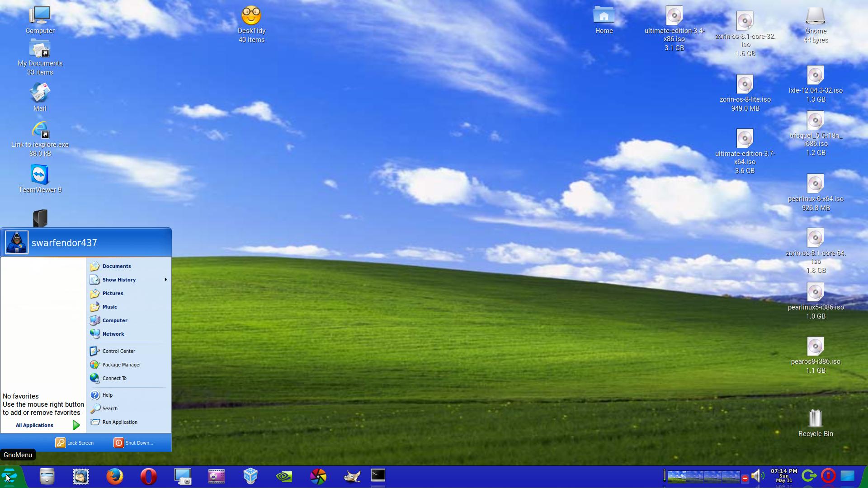868x488 pixels.
Task: Open the GIMP dock icon
Action: [x=352, y=476]
